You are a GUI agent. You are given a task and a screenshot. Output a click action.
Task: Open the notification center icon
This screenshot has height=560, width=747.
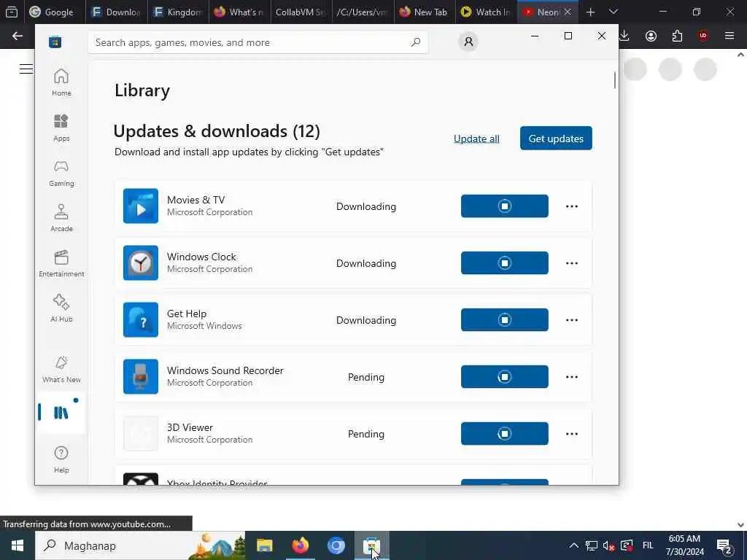click(x=724, y=545)
